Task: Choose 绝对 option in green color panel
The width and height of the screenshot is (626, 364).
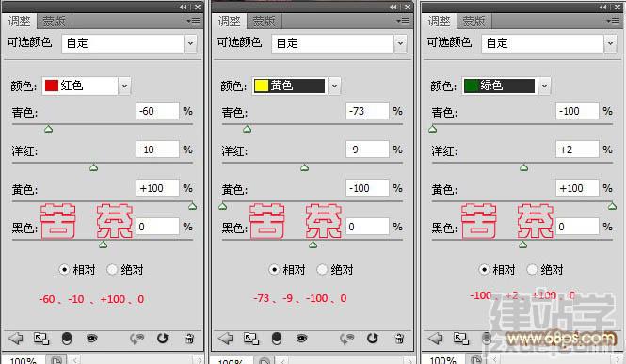Action: [x=532, y=270]
